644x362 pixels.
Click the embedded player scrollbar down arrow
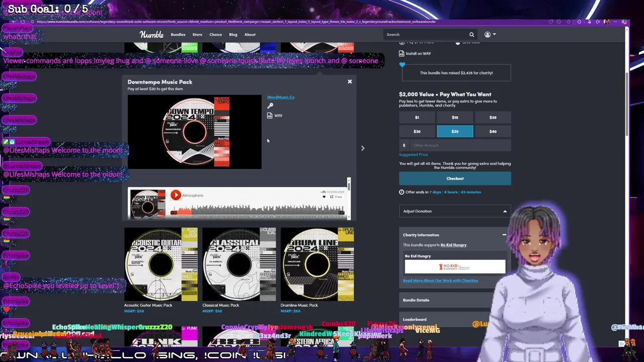tap(348, 217)
